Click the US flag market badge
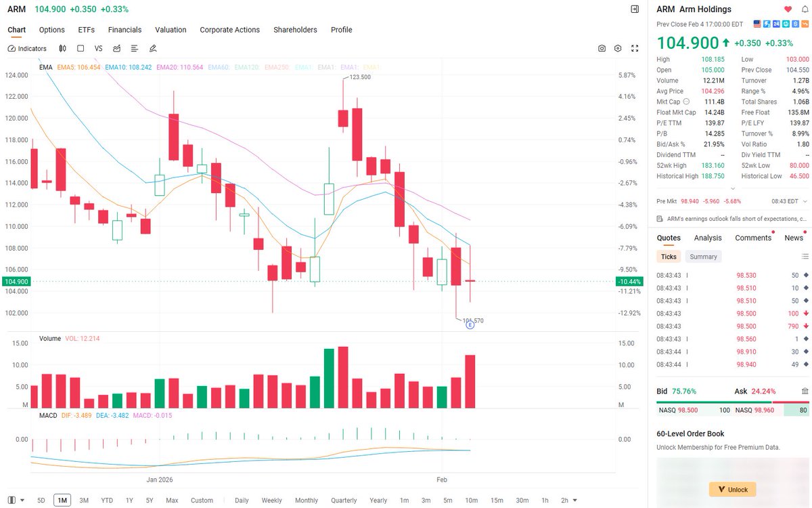This screenshot has height=508, width=812. (x=757, y=24)
